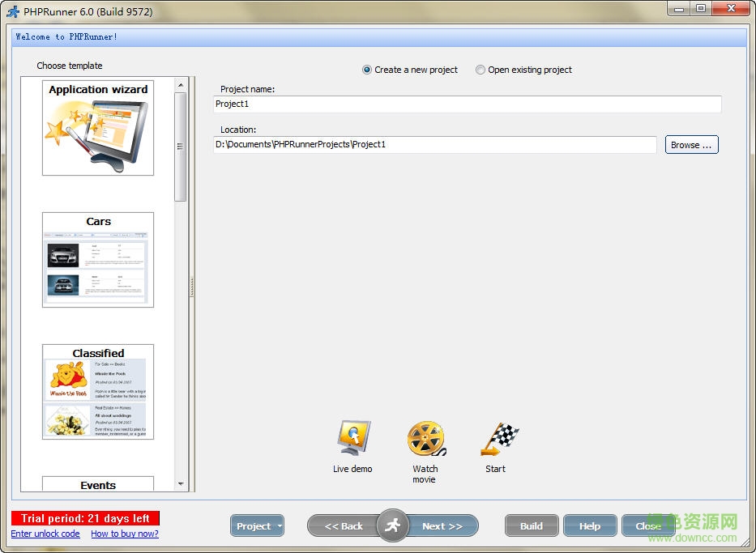The height and width of the screenshot is (553, 756).
Task: Click template list scroll down arrow
Action: [181, 483]
